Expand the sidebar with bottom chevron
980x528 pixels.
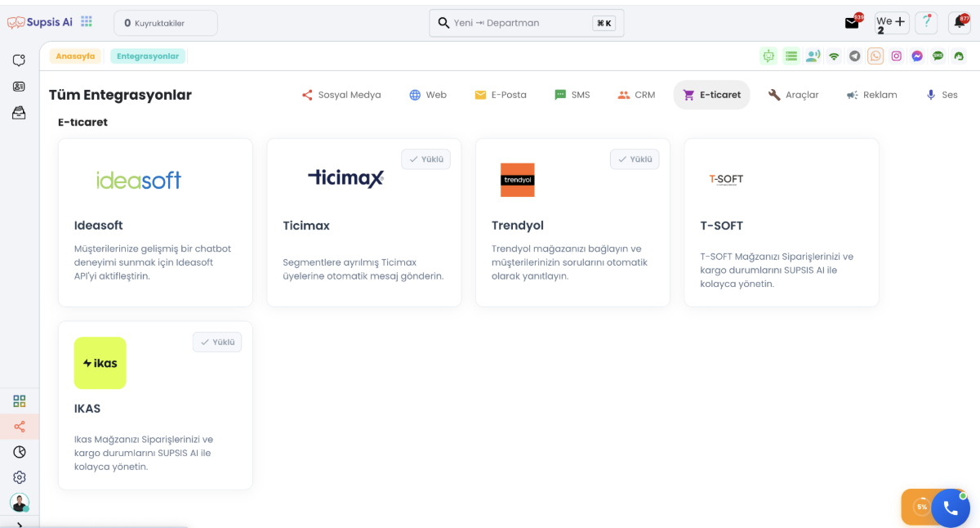click(x=19, y=524)
